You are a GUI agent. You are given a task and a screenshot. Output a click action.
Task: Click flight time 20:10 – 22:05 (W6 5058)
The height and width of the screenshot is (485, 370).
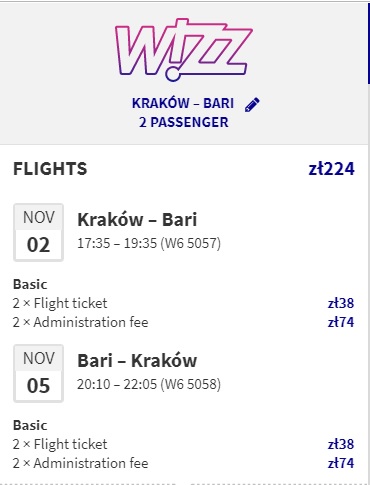coord(149,384)
